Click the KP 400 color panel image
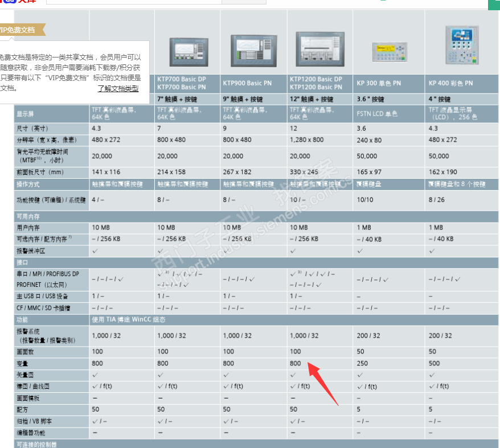Screen dimensions: 500x448 [x=462, y=46]
